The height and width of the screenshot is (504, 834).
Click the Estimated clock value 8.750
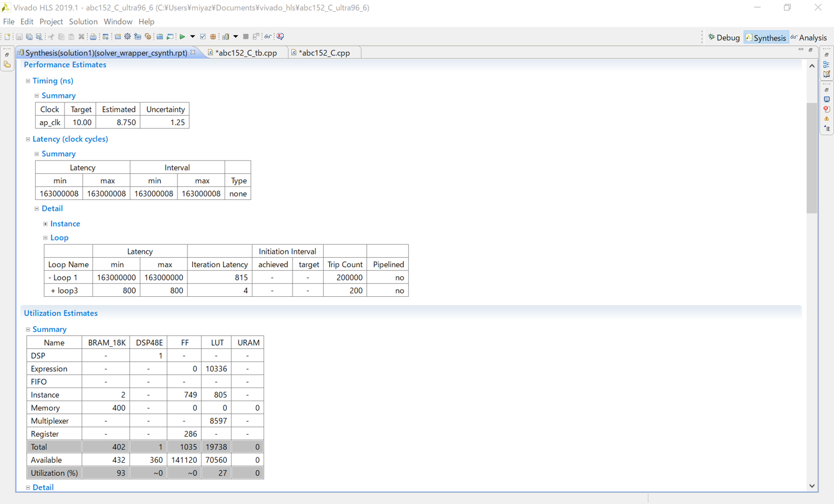[x=126, y=123]
